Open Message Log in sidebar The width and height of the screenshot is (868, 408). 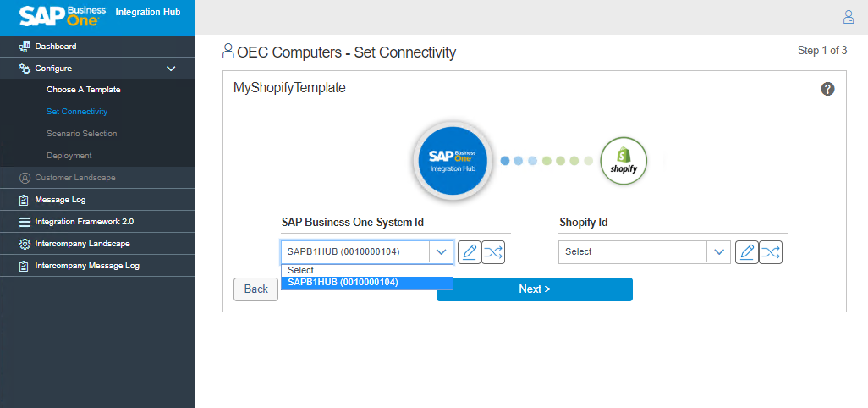click(60, 200)
